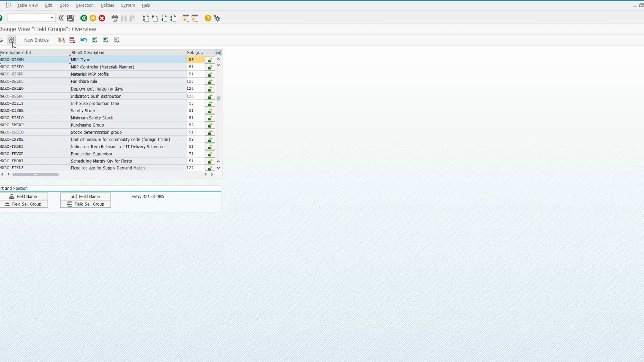This screenshot has width=644, height=362.
Task: Open the Table View menu
Action: coord(27,5)
